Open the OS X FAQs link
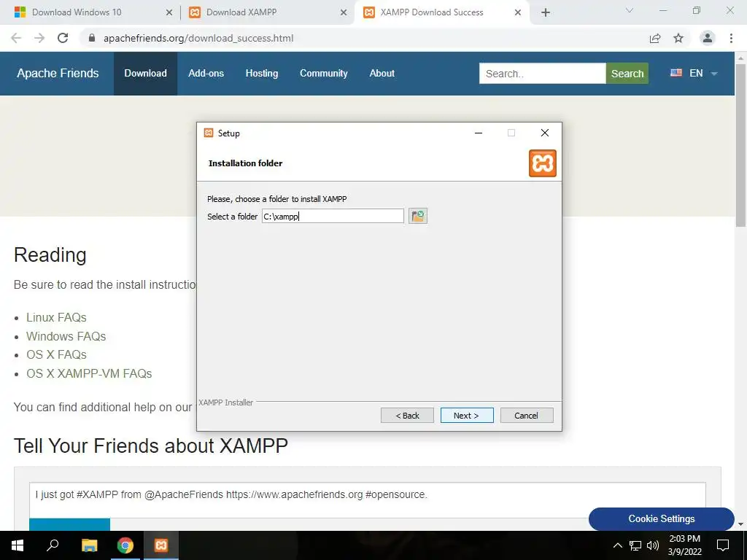This screenshot has height=560, width=747. 56,355
